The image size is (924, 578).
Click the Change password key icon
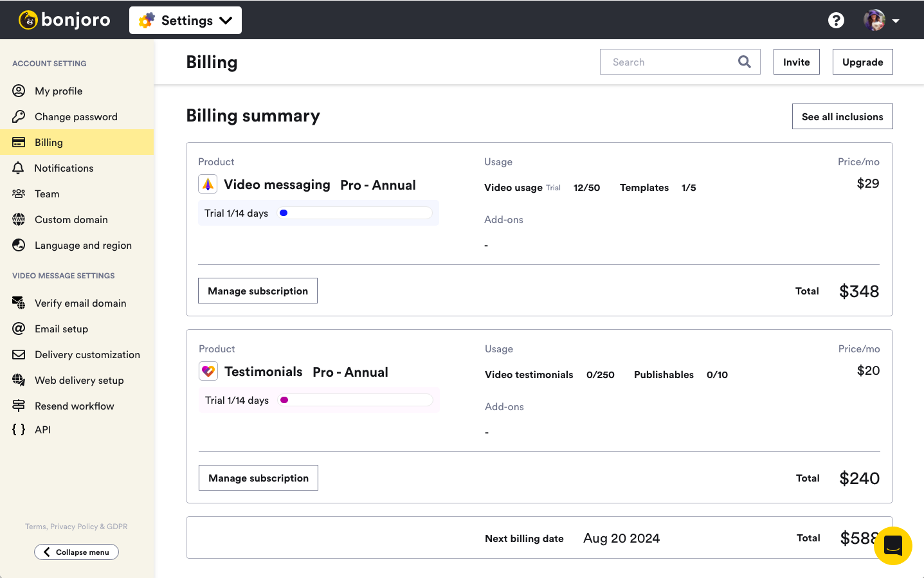click(x=19, y=116)
